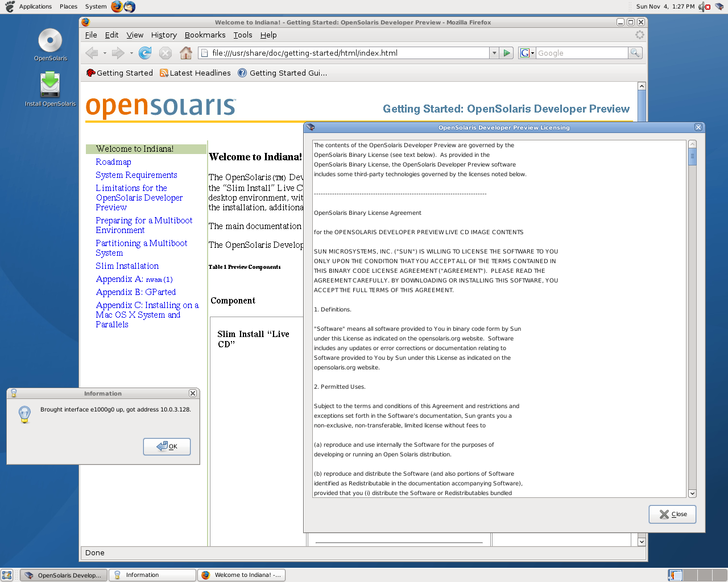Open Firefox File menu
Screen dimensions: 728x582
(x=91, y=35)
